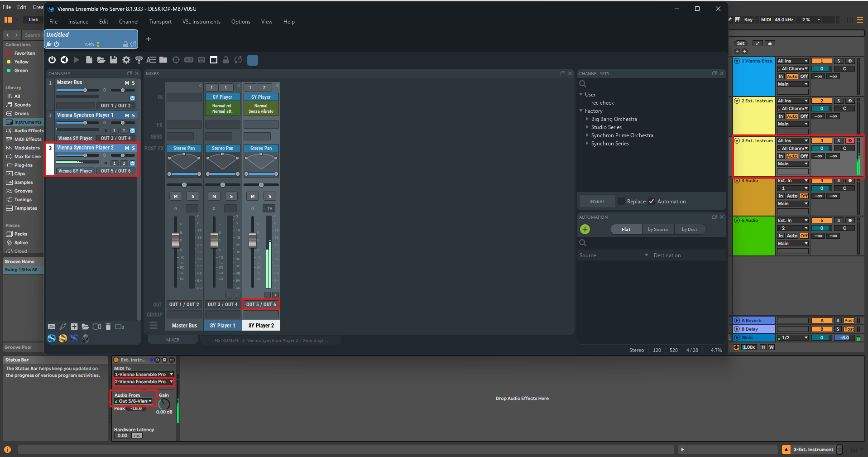Disarm recording on Ableton track 3 Ext. Instrument
The image size is (868, 457).
(850, 141)
